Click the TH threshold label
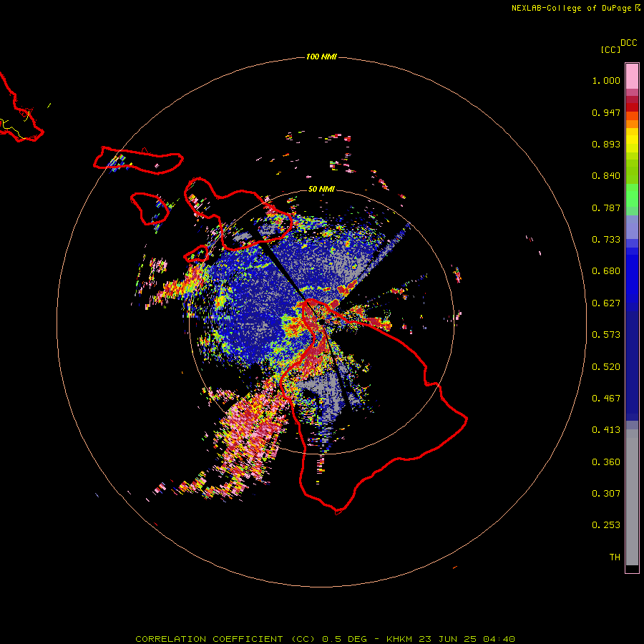The height and width of the screenshot is (644, 644). 615,557
